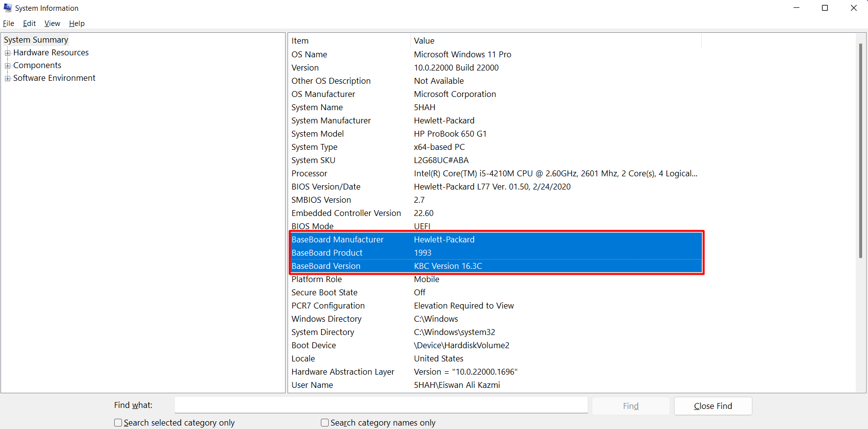Click the value HP ProBook 650 G1
This screenshot has width=868, height=429.
click(x=450, y=134)
